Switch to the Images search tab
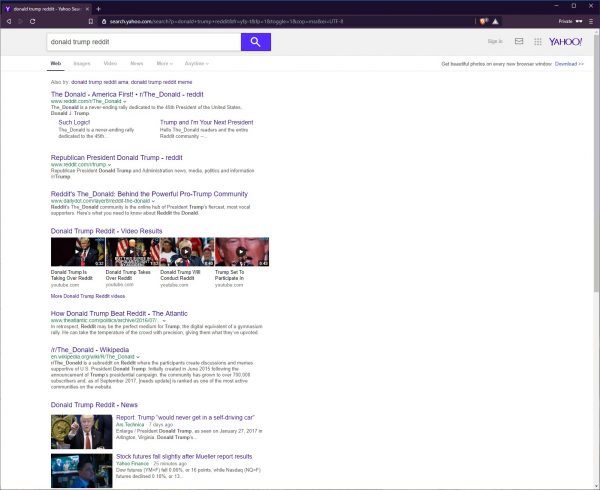 [83, 62]
